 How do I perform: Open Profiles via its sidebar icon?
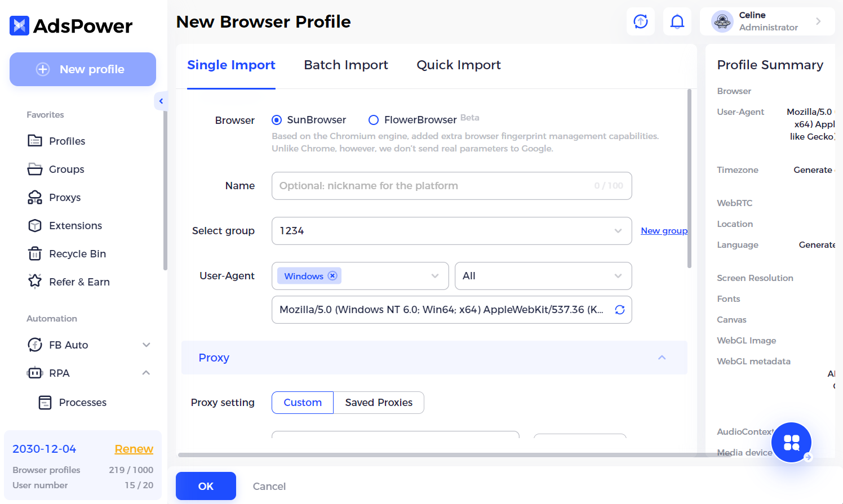35,141
